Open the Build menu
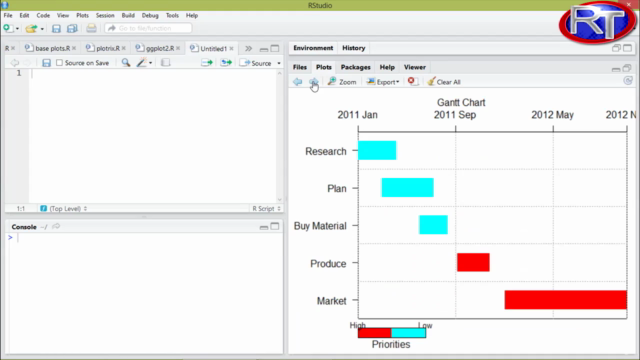This screenshot has height=360, width=640. pos(128,15)
